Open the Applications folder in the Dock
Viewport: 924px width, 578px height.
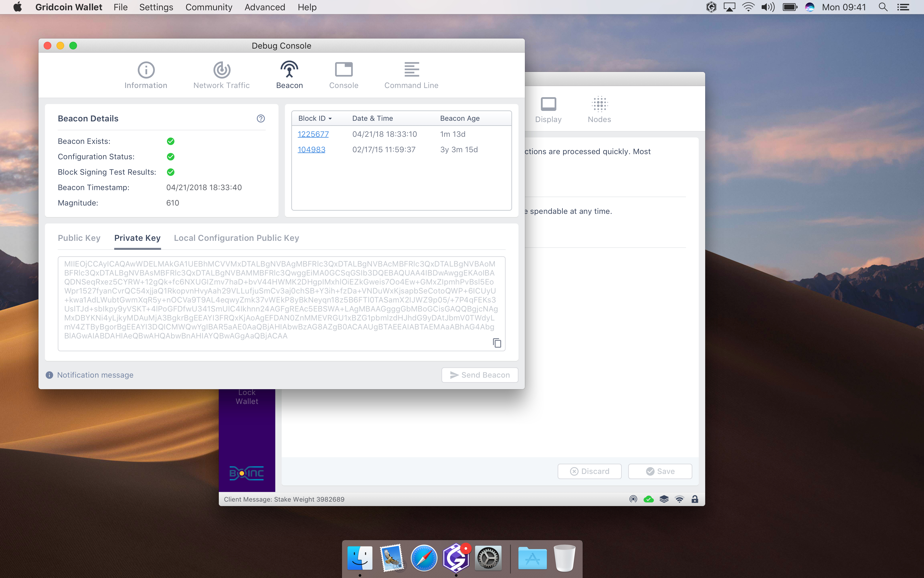[532, 558]
